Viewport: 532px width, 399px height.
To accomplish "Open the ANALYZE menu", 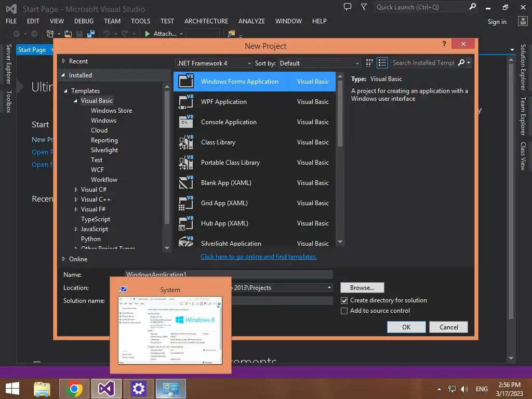I will point(252,21).
